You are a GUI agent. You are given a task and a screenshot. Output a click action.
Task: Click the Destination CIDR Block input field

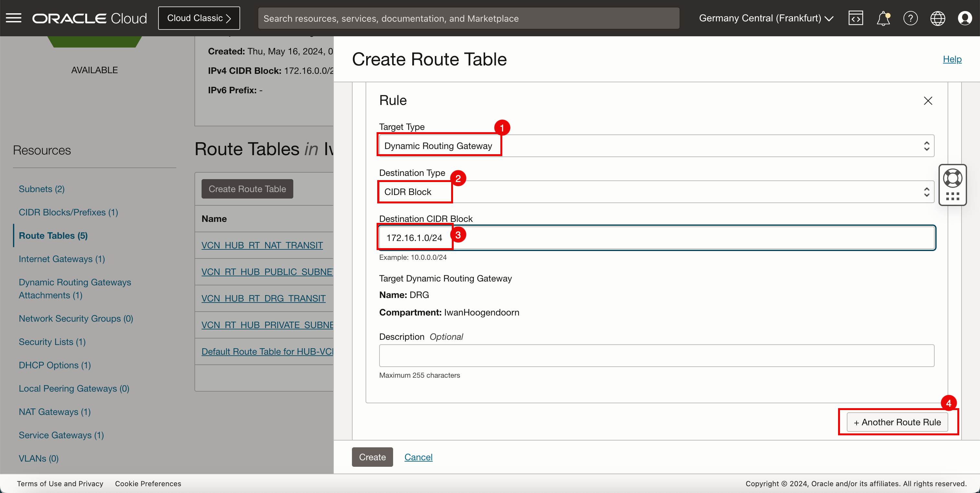tap(657, 237)
